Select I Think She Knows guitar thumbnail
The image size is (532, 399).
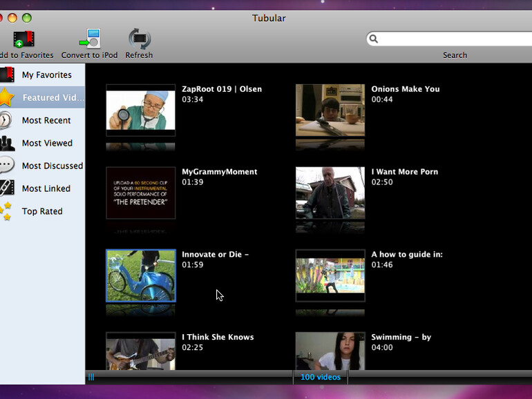coord(141,351)
